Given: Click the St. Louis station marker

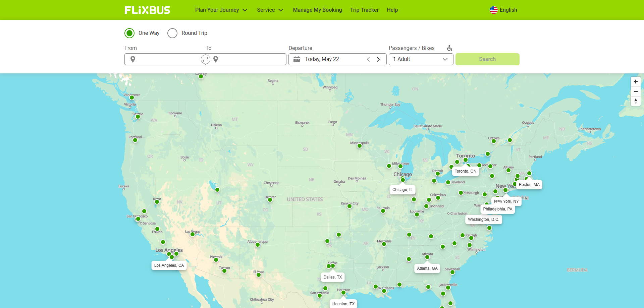Looking at the screenshot, I should [x=383, y=211].
